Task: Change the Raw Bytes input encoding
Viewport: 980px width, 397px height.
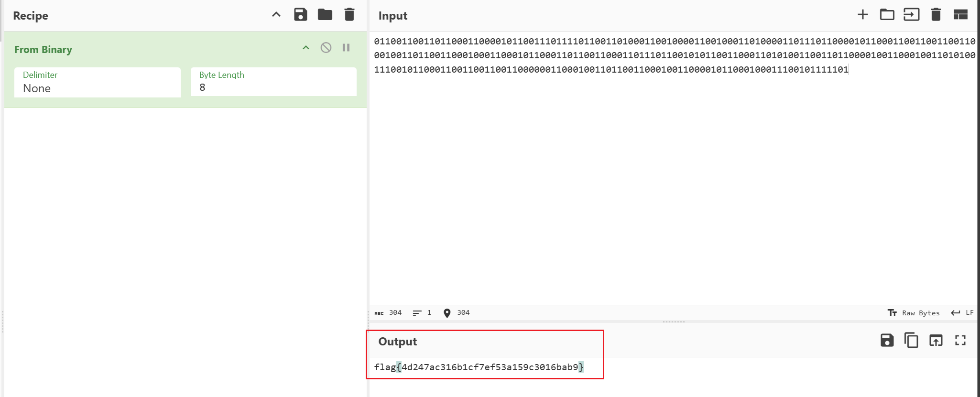Action: (x=914, y=313)
